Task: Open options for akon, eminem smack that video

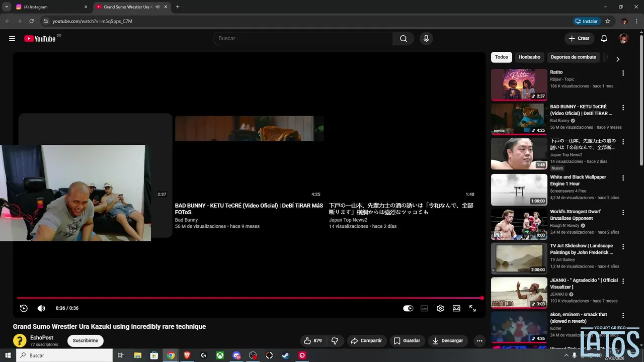Action: click(x=623, y=316)
